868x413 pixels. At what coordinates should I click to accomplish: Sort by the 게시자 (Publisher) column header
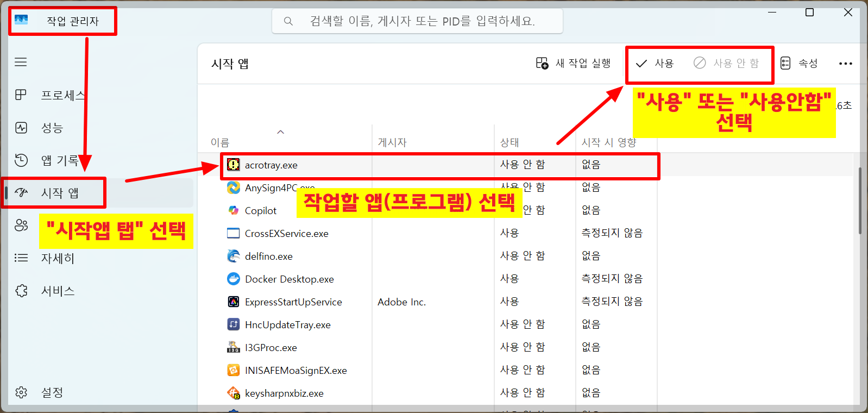(x=392, y=142)
